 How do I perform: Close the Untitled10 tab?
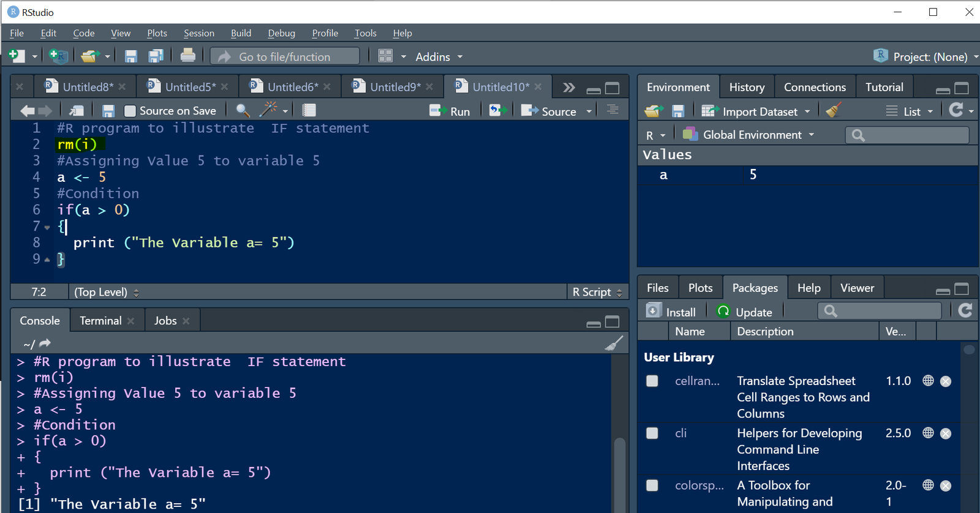(538, 87)
